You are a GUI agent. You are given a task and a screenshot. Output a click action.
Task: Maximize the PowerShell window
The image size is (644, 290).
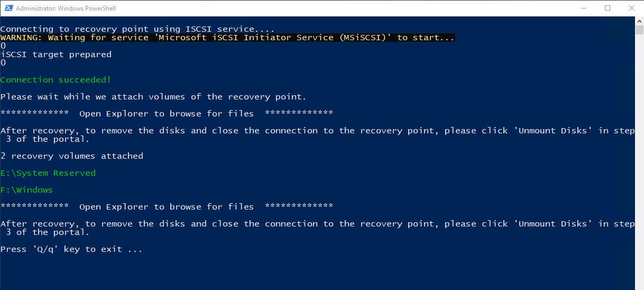coord(608,8)
